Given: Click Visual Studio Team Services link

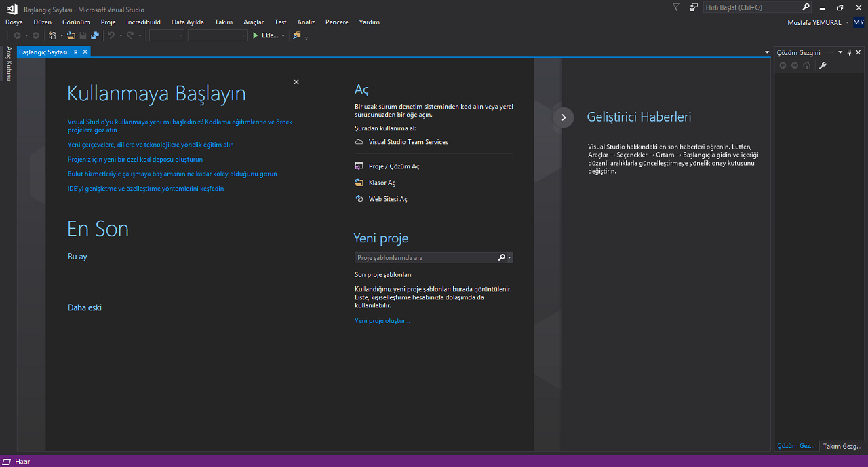Looking at the screenshot, I should click(x=408, y=142).
